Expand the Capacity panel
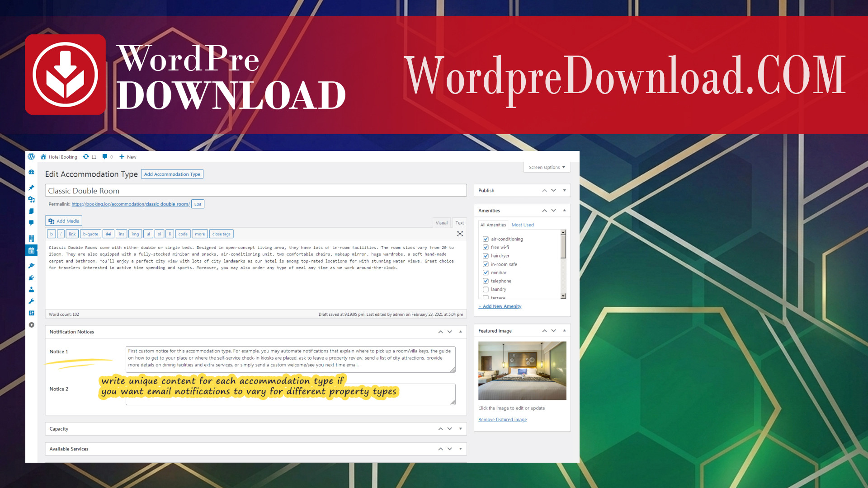This screenshot has height=488, width=868. pos(460,429)
